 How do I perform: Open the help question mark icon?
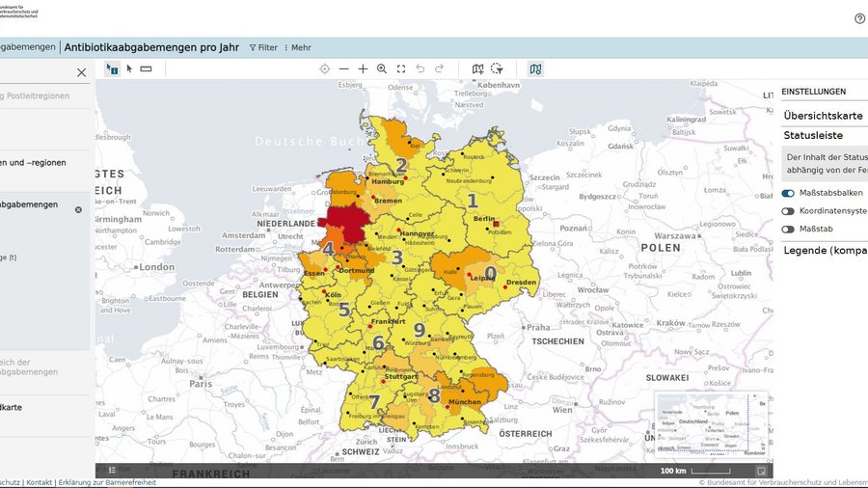pos(859,18)
